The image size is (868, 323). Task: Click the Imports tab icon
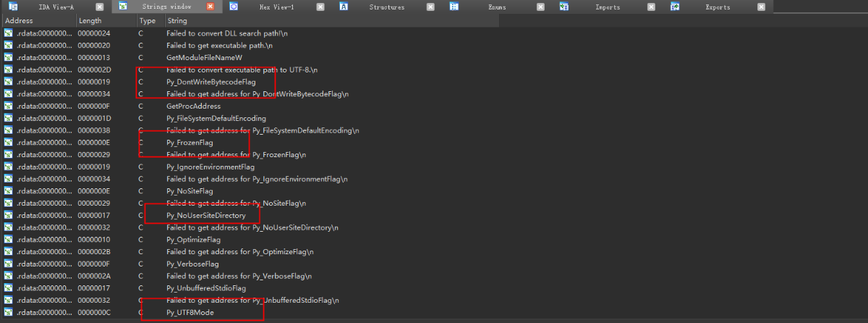coord(564,7)
